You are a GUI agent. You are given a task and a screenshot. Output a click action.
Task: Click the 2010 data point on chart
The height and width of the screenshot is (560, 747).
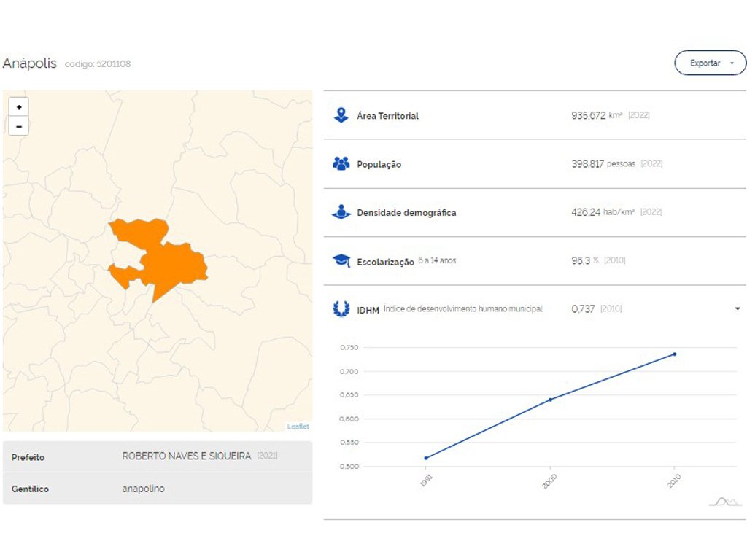tap(674, 354)
